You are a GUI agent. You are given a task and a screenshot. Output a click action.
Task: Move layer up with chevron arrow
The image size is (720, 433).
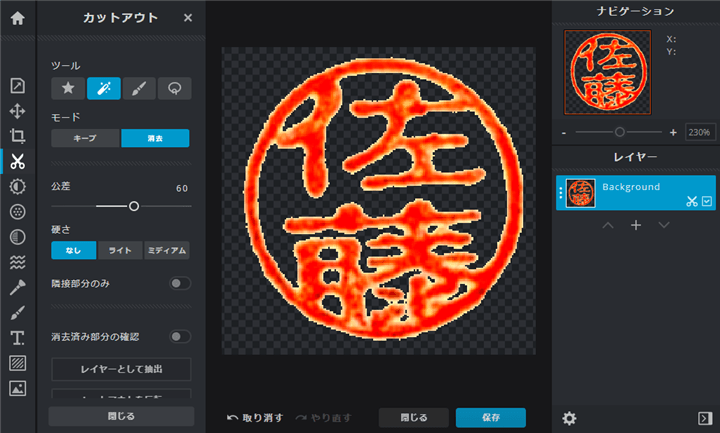pos(608,225)
